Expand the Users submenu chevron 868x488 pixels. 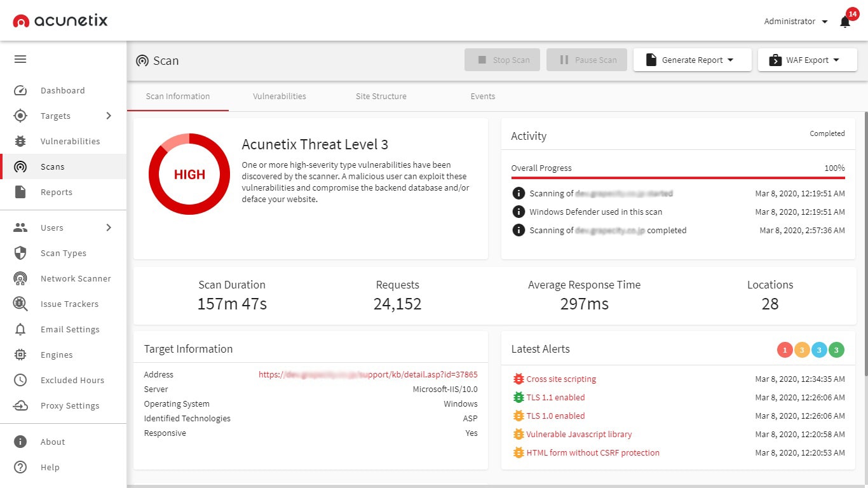(x=109, y=227)
